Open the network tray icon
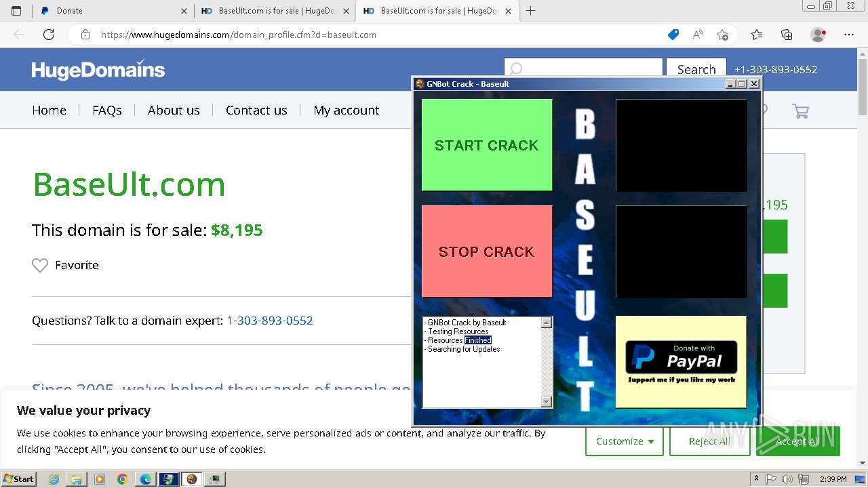The width and height of the screenshot is (868, 488). [804, 479]
